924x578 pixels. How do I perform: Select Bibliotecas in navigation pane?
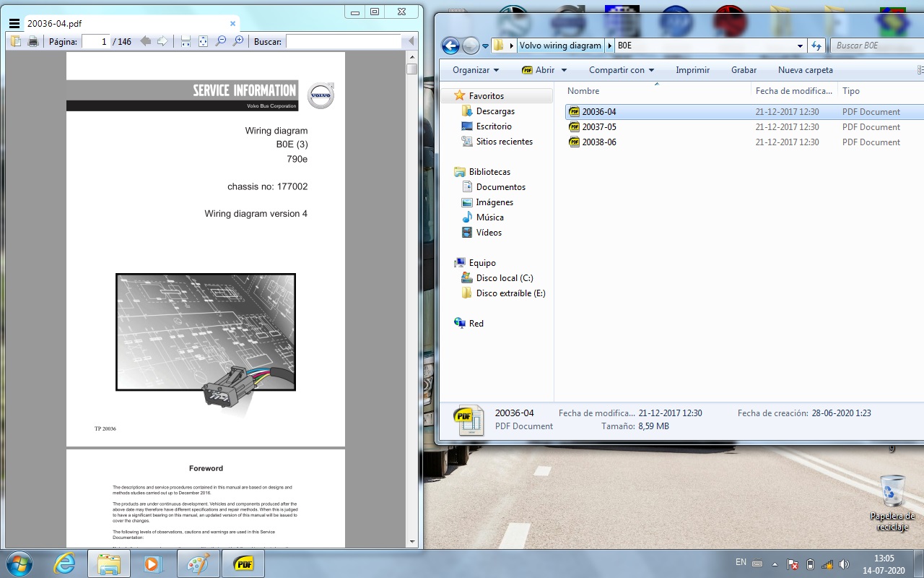(489, 172)
